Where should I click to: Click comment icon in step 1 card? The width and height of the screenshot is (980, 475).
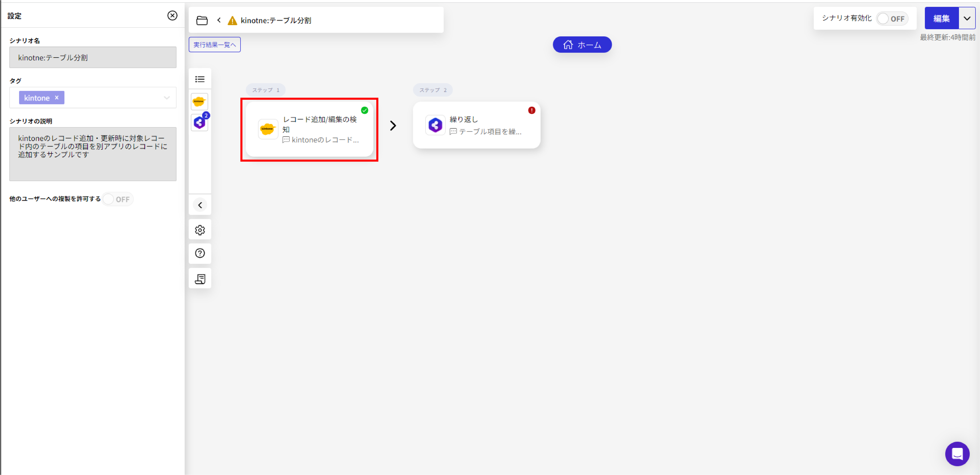(x=286, y=140)
